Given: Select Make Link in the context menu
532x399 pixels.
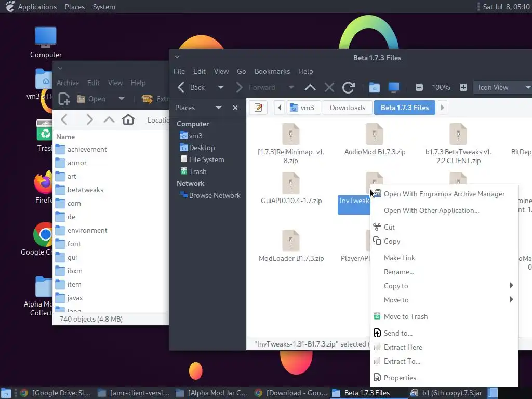Looking at the screenshot, I should coord(444,258).
